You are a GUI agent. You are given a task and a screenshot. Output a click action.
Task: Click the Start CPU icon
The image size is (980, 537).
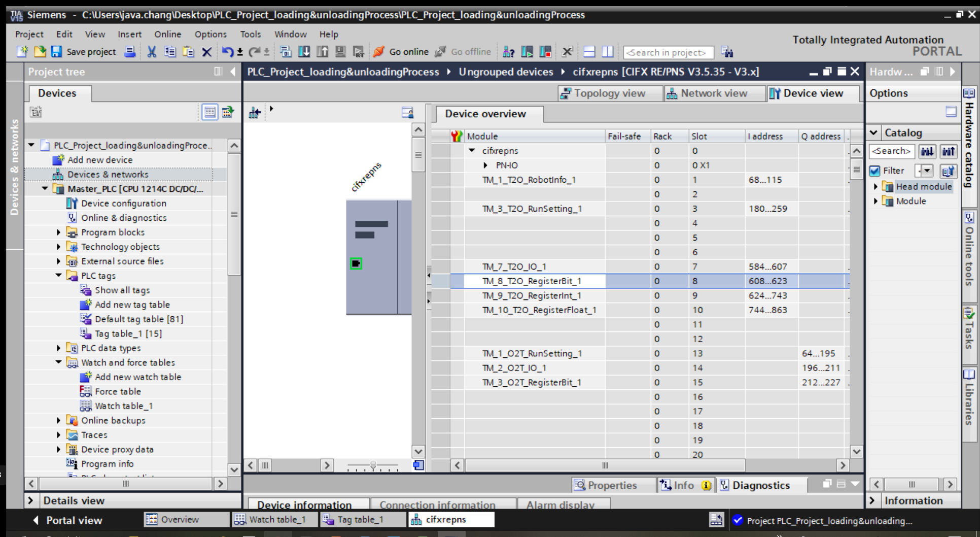(527, 52)
